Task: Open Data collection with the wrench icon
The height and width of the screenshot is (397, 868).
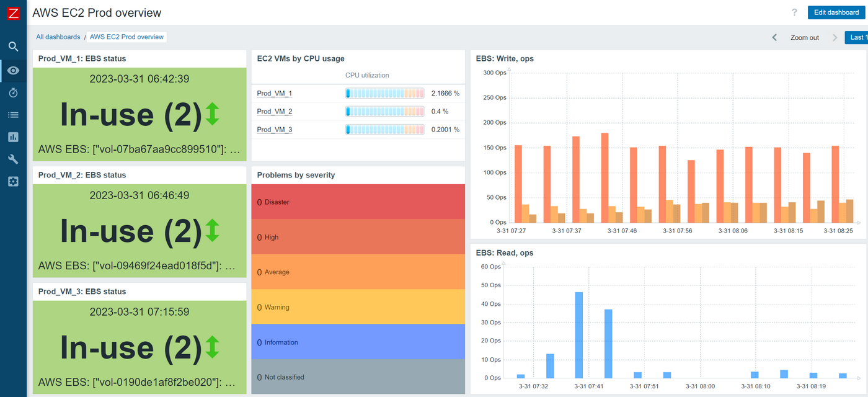Action: click(12, 159)
